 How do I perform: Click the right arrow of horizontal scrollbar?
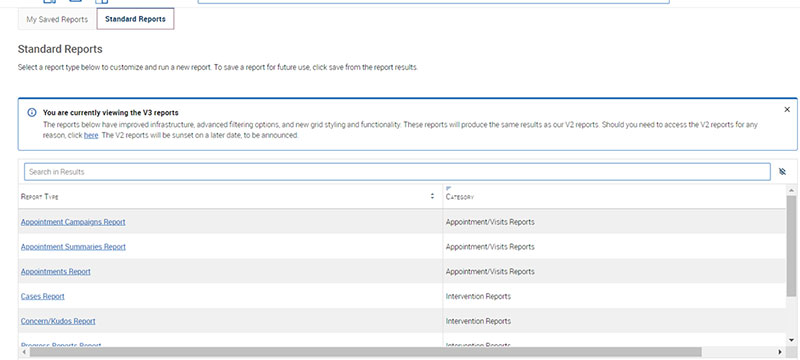click(x=780, y=352)
